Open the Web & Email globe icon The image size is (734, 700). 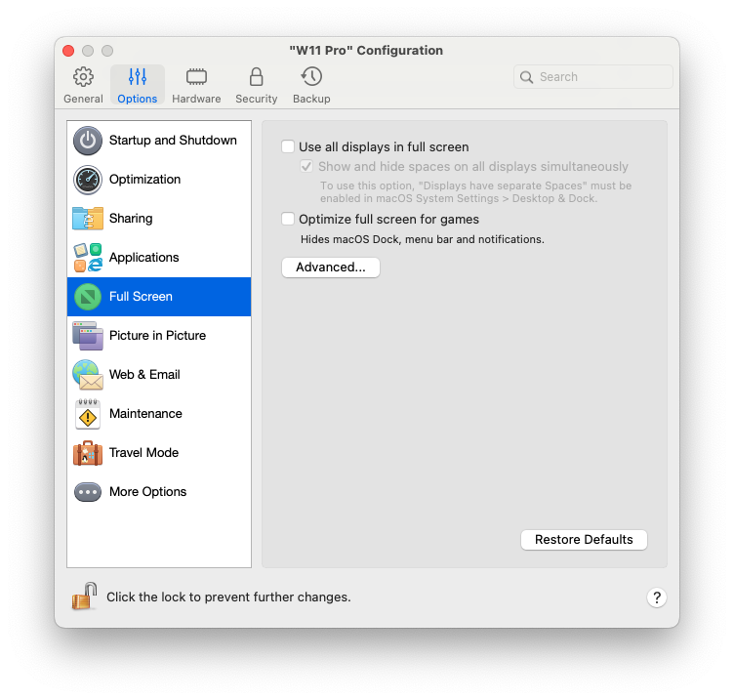[88, 375]
